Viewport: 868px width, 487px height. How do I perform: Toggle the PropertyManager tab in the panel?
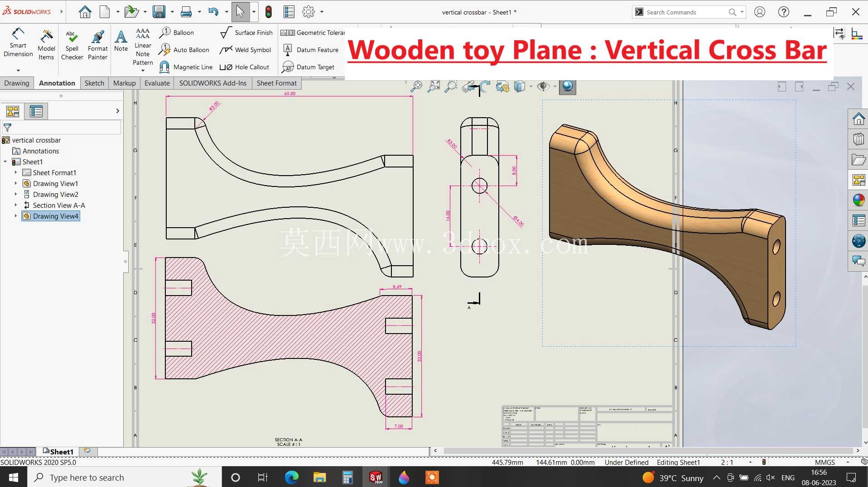click(x=36, y=111)
